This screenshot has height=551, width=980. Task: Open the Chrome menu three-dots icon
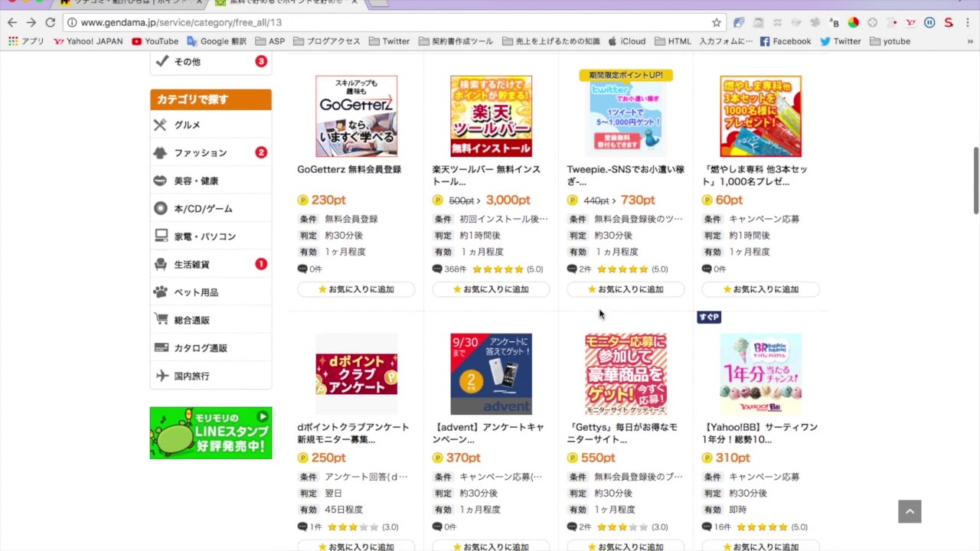[x=968, y=22]
